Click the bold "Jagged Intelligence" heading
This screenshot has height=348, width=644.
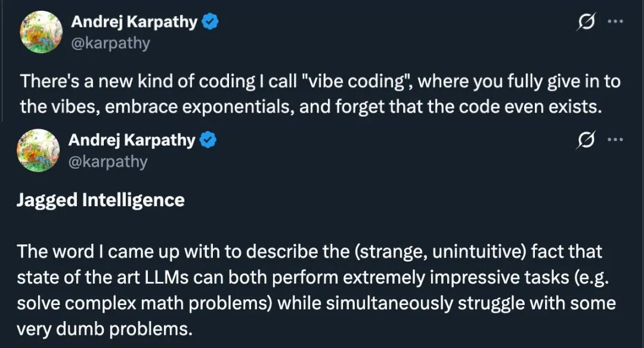point(101,200)
